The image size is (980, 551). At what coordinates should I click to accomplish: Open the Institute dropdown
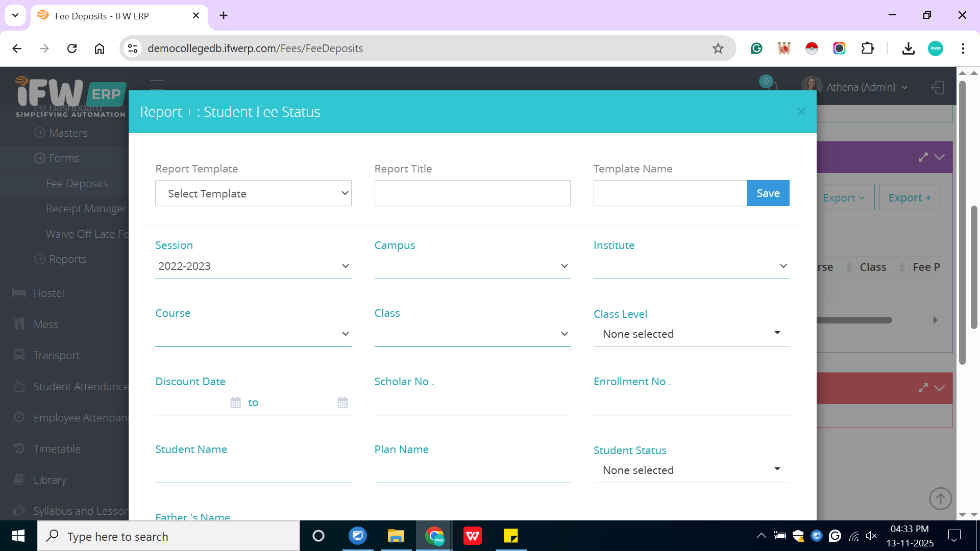[x=691, y=266]
